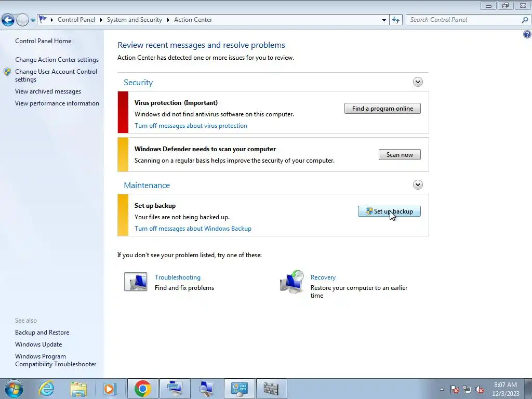Viewport: 532px width, 399px height.
Task: Click the Action Center flag icon in address bar
Action: (x=43, y=19)
